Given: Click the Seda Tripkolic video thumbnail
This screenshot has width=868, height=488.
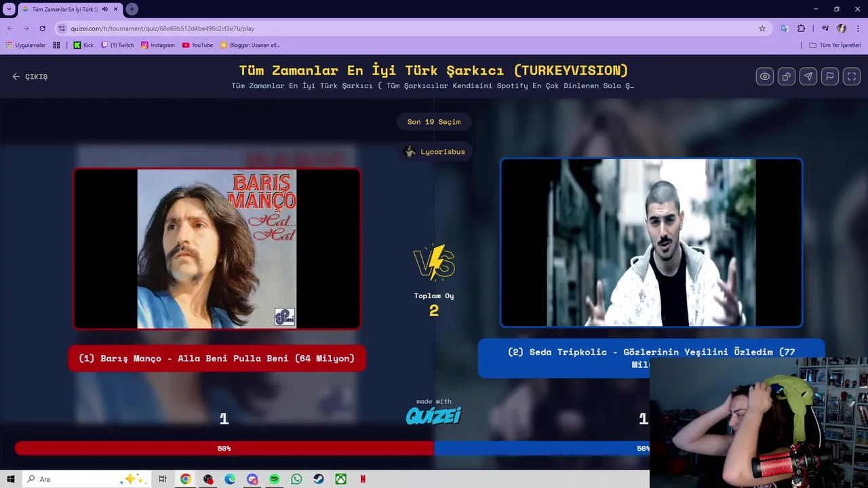Looking at the screenshot, I should pos(651,243).
